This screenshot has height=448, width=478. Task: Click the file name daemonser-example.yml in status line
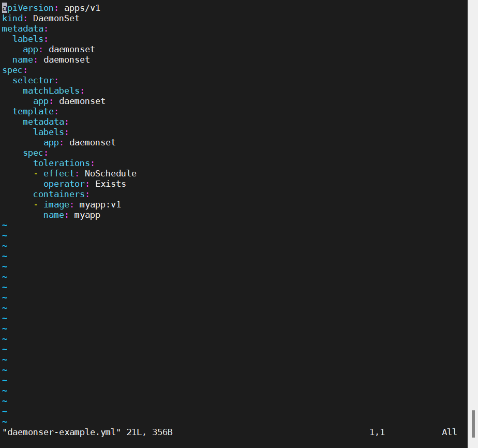coord(62,432)
